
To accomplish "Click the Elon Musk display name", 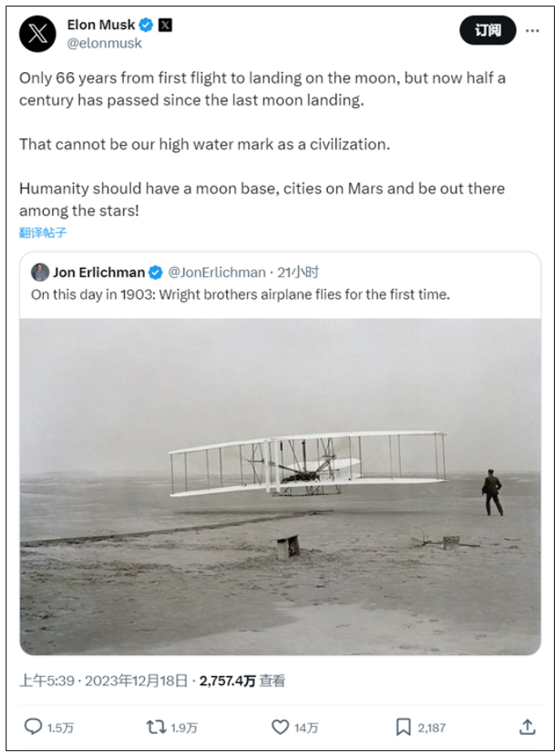I will point(100,24).
